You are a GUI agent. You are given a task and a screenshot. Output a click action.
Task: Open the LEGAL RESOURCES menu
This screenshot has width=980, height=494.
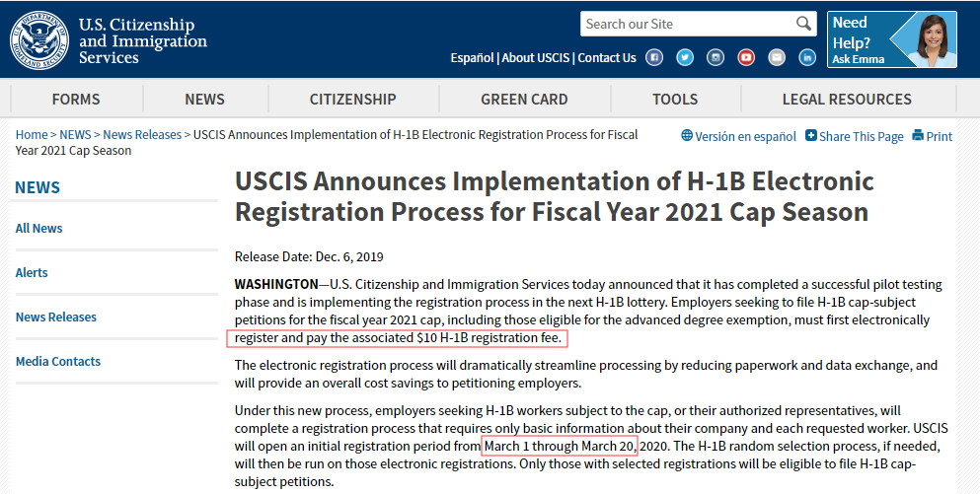click(846, 99)
